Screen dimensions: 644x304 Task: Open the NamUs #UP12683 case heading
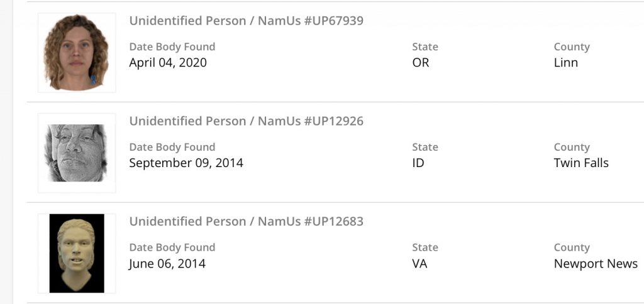click(x=246, y=222)
